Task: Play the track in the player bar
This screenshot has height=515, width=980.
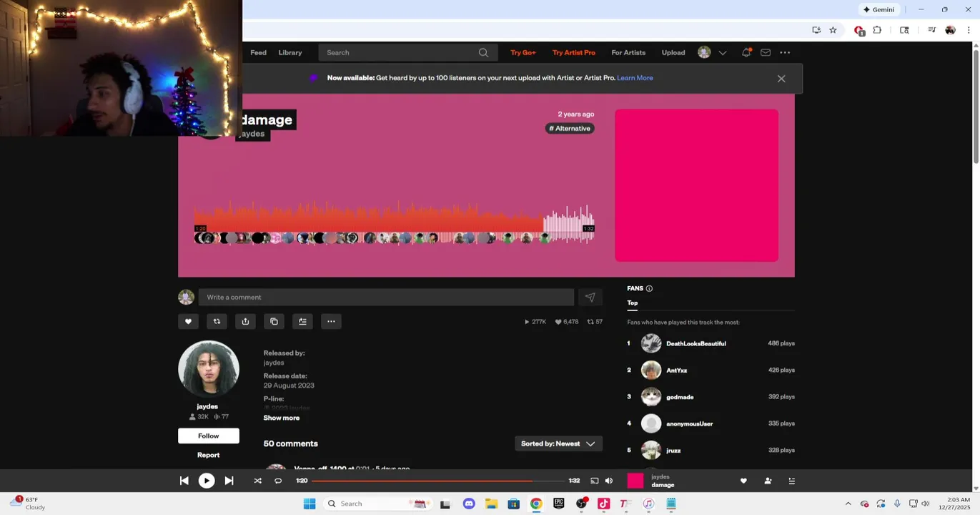Action: [207, 481]
